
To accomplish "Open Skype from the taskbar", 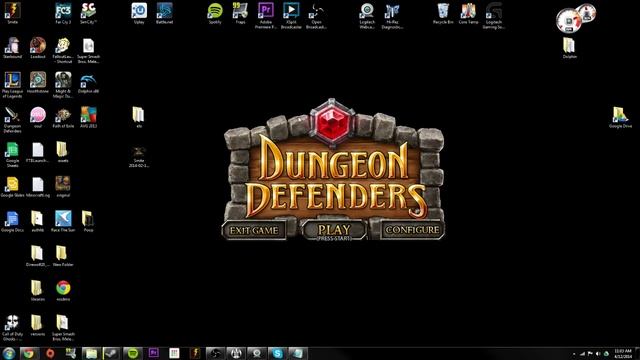I will coord(277,353).
